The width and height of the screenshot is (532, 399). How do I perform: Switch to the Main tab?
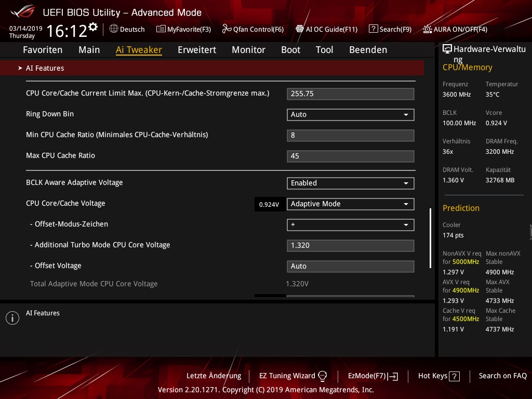[x=89, y=50]
